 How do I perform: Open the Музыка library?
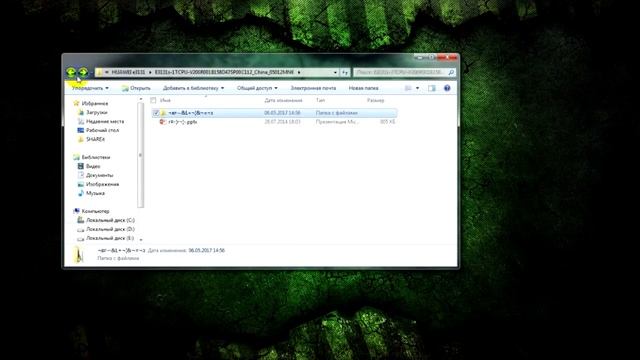point(96,193)
